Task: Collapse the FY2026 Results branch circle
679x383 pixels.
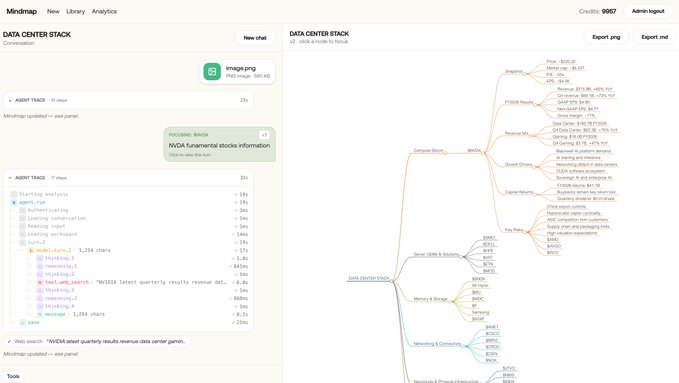Action: tap(536, 104)
